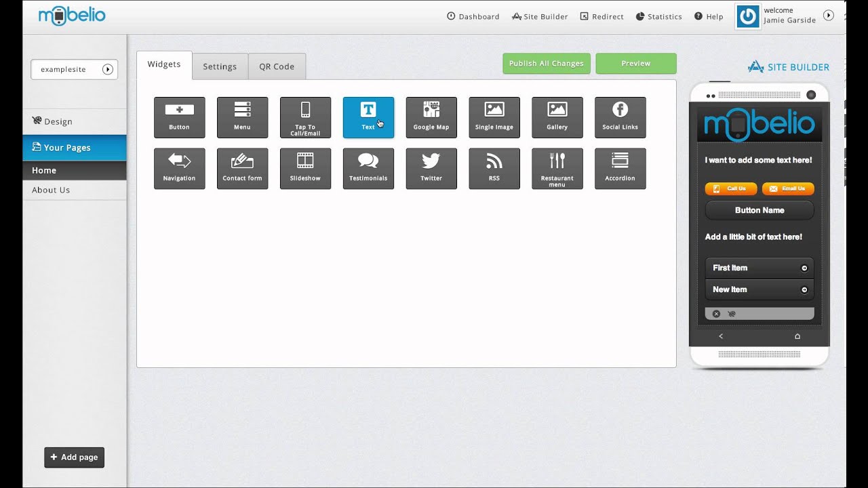Select the About Us page
868x488 pixels.
pyautogui.click(x=75, y=190)
